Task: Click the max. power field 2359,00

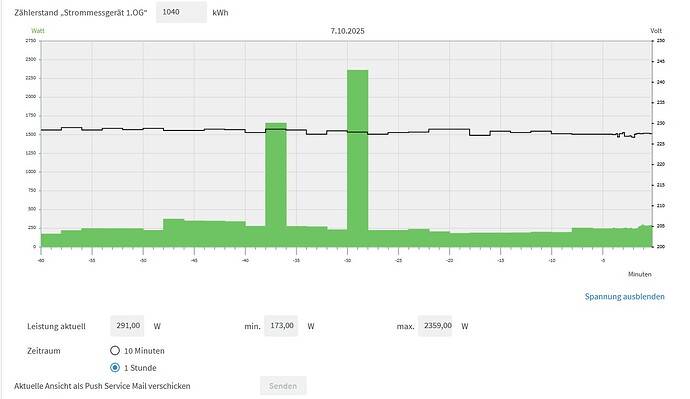Action: 435,326
